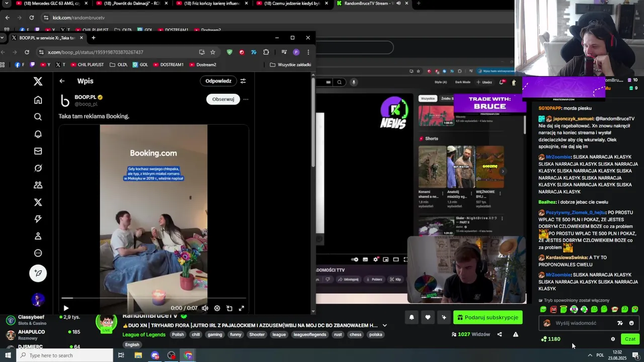The width and height of the screenshot is (644, 362).
Task: Click green shield extension icon
Action: 229,52
